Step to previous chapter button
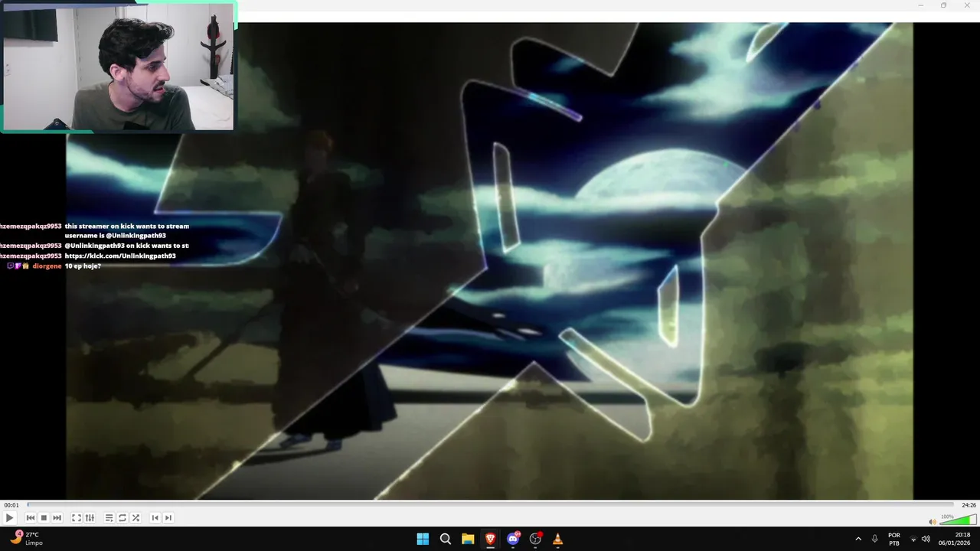980x551 pixels. [155, 518]
